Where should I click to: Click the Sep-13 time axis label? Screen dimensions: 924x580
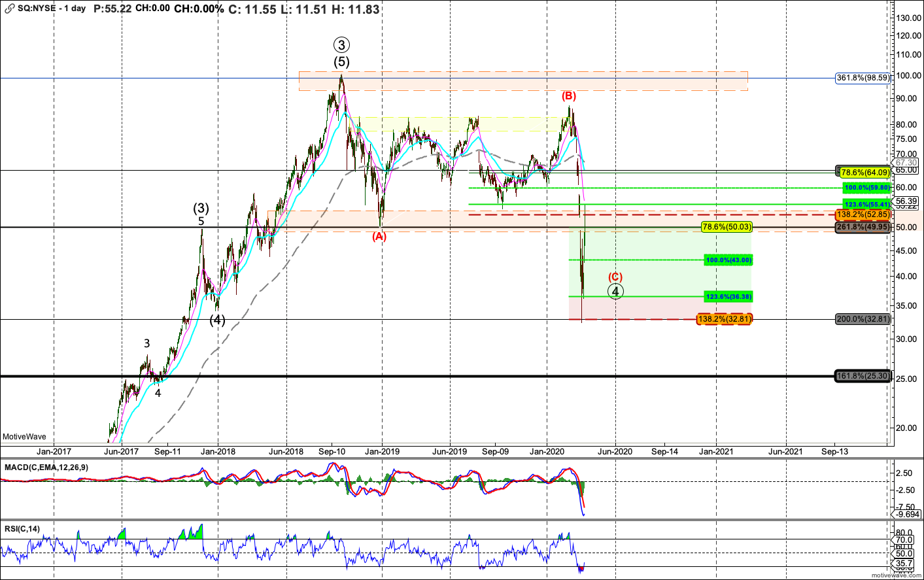click(x=834, y=451)
